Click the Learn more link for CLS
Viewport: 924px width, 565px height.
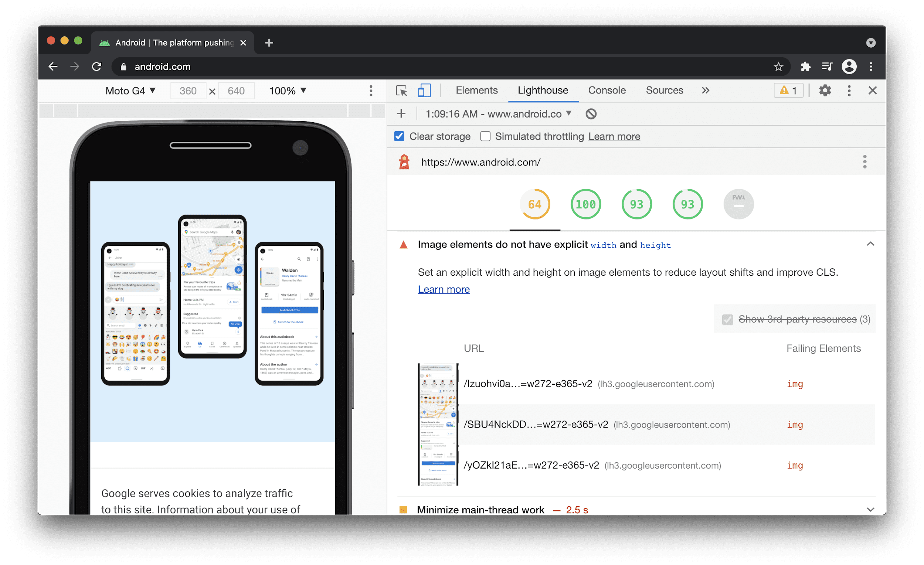click(443, 289)
